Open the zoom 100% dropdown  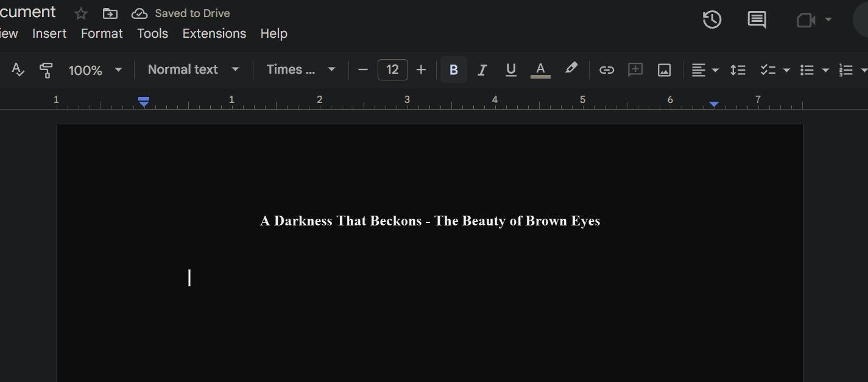tap(95, 70)
